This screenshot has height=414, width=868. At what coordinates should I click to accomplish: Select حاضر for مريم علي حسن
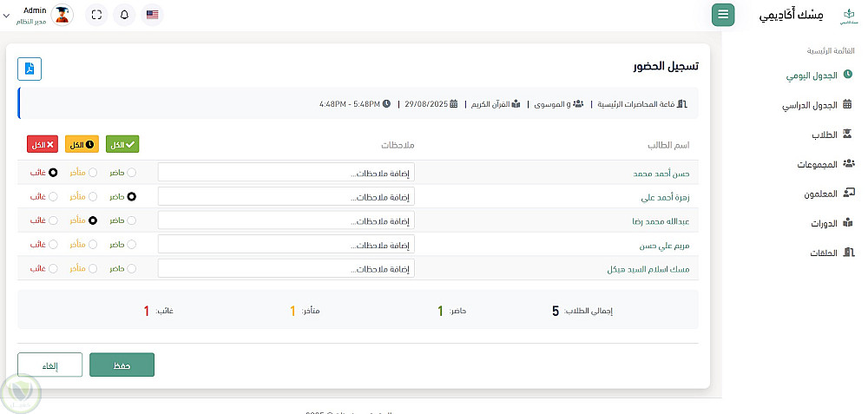pyautogui.click(x=131, y=244)
